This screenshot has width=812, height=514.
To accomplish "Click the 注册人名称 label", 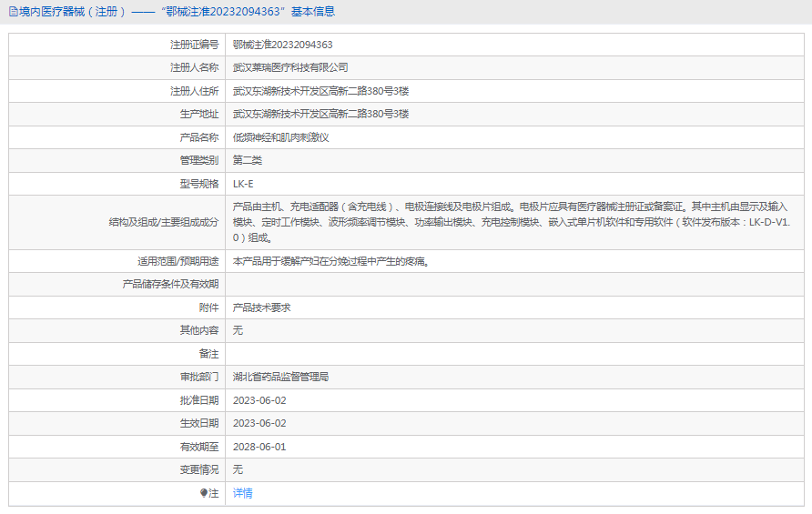I will (195, 68).
